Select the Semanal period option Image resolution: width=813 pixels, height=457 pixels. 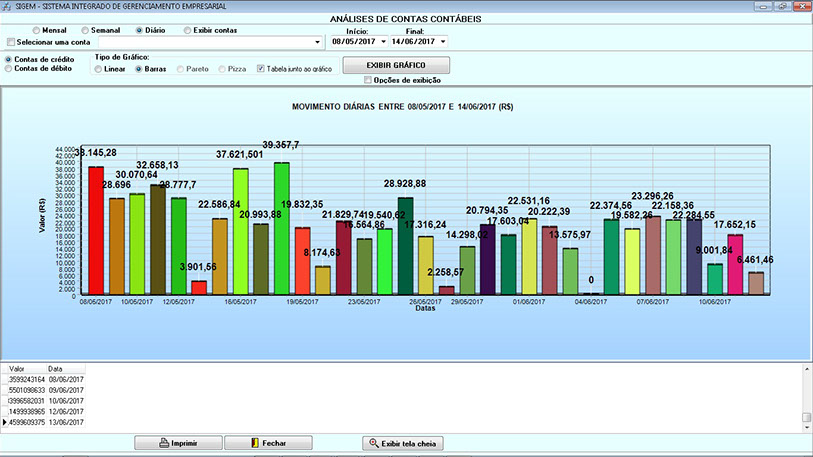85,31
